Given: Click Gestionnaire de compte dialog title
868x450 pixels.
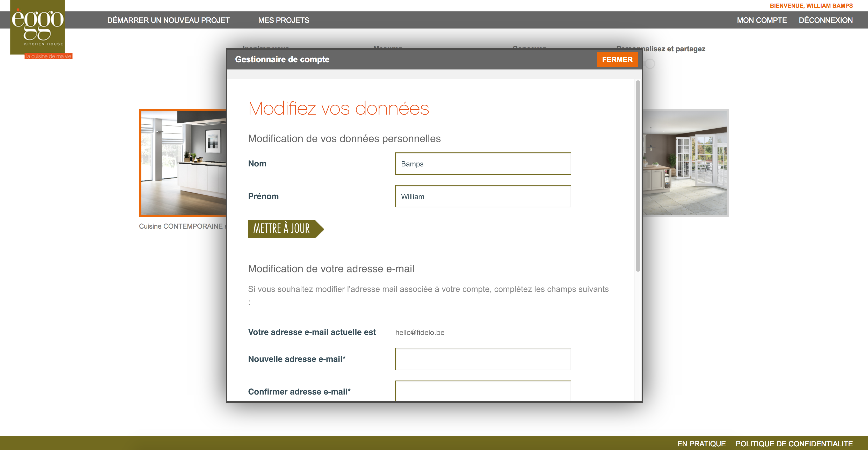Looking at the screenshot, I should click(282, 59).
